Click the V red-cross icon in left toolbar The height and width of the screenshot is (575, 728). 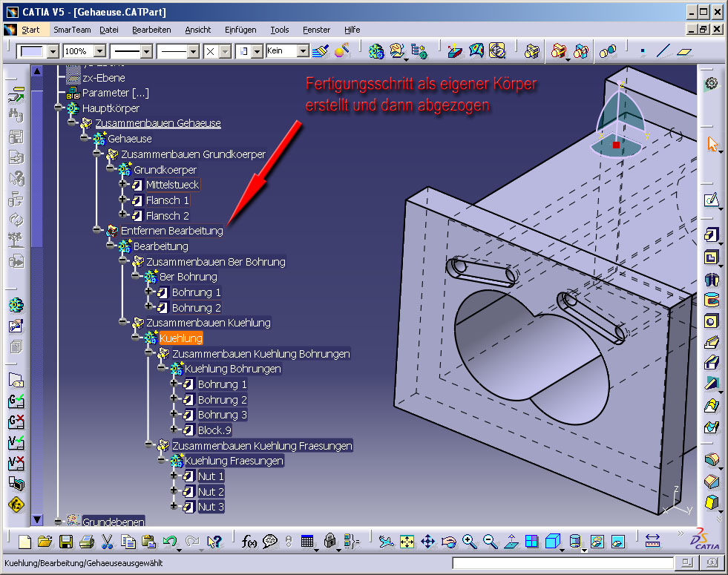(16, 463)
